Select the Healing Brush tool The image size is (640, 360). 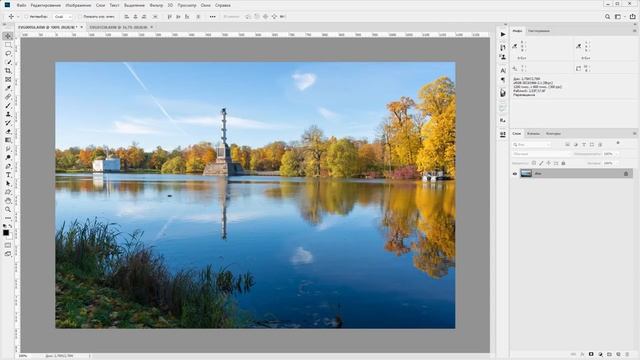pyautogui.click(x=8, y=97)
